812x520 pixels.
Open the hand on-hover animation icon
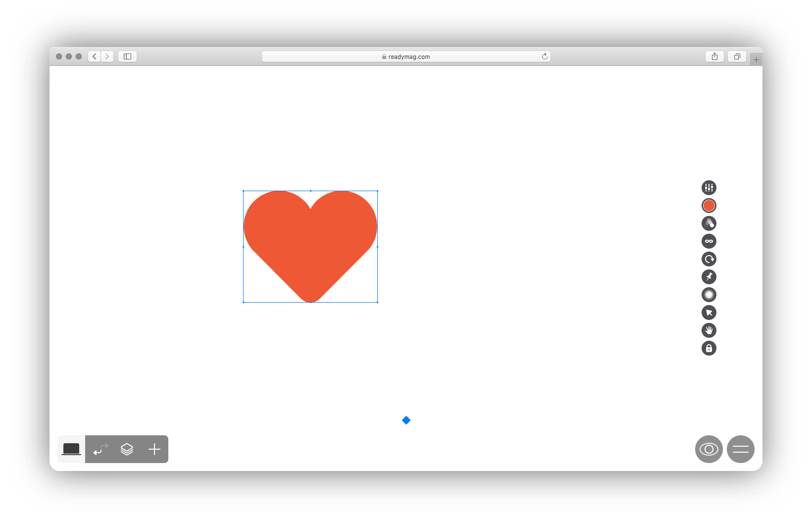[709, 330]
